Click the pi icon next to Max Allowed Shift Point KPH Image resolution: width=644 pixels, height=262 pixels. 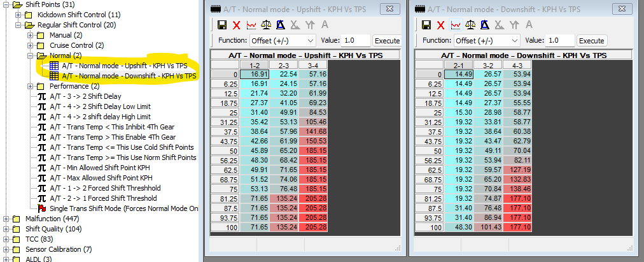[41, 178]
